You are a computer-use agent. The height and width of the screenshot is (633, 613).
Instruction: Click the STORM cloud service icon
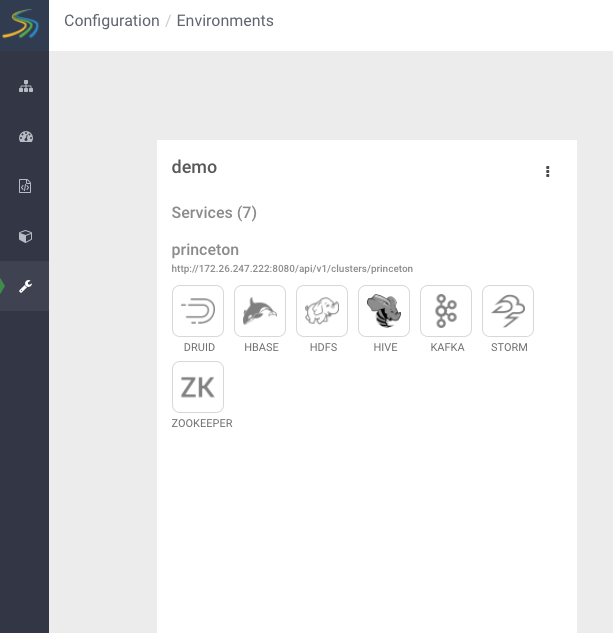pos(508,311)
